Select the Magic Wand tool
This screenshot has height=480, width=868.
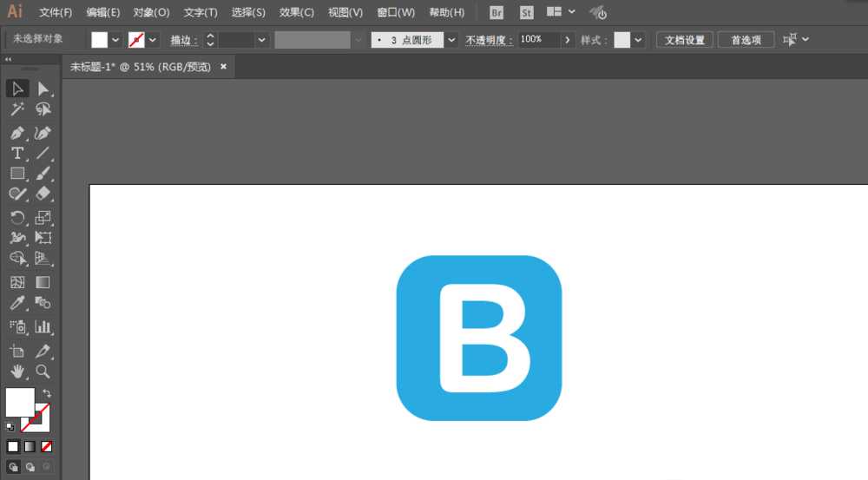point(17,109)
